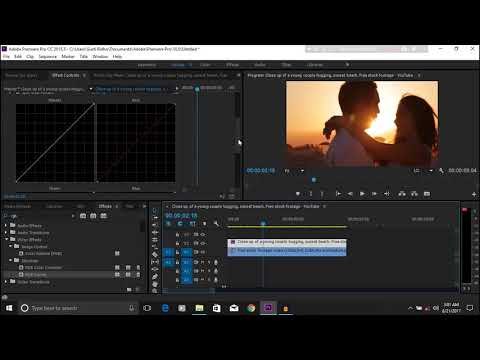Viewport: 480px width, 360px height.
Task: Click the Master curve graph
Action: click(55, 143)
